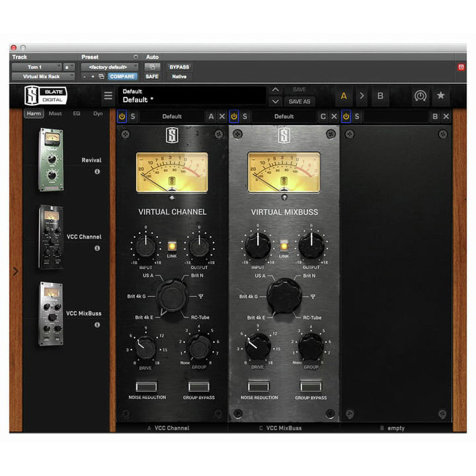Open the Preset section circular menu button
Viewport: 476px width, 476px height.
(136, 57)
